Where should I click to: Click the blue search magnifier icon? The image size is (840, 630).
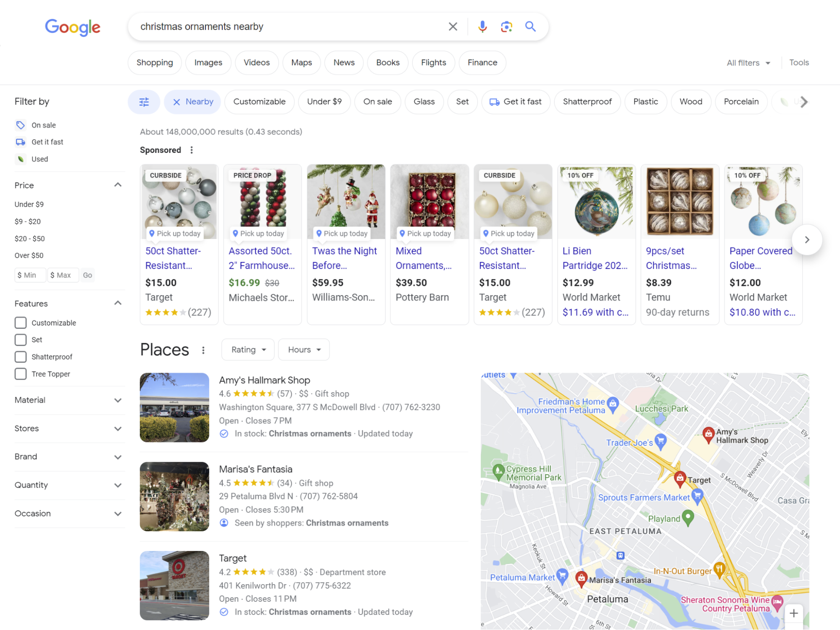530,26
